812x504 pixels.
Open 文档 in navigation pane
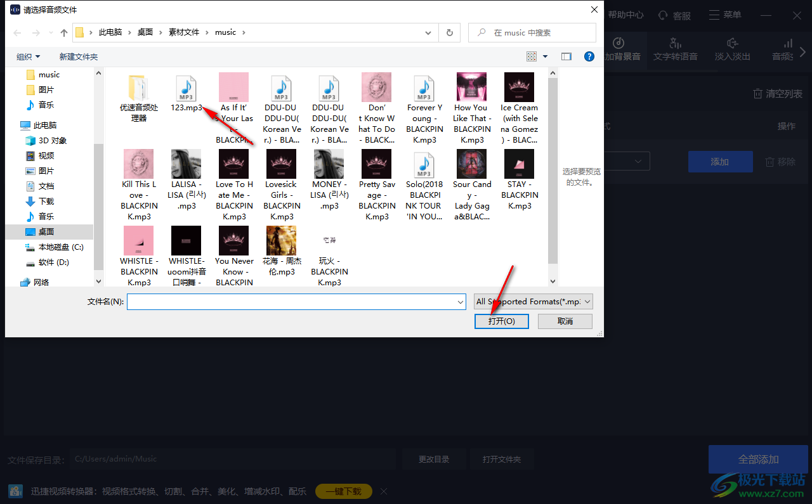(x=46, y=186)
